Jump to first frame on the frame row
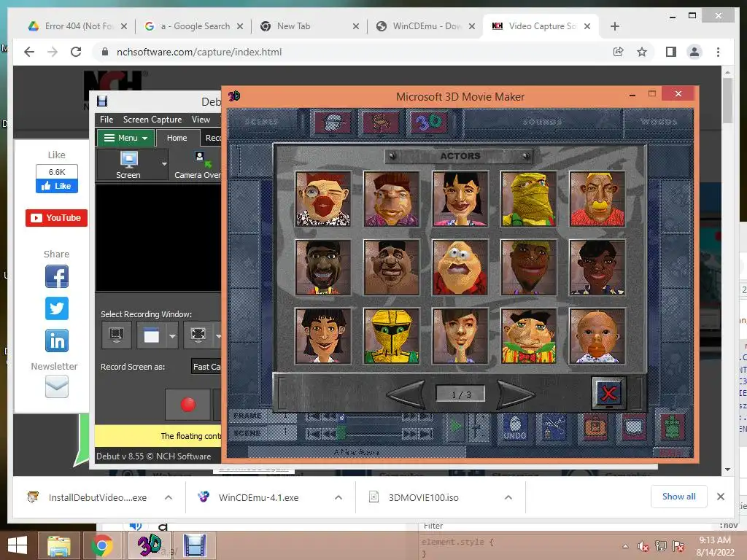 click(312, 416)
